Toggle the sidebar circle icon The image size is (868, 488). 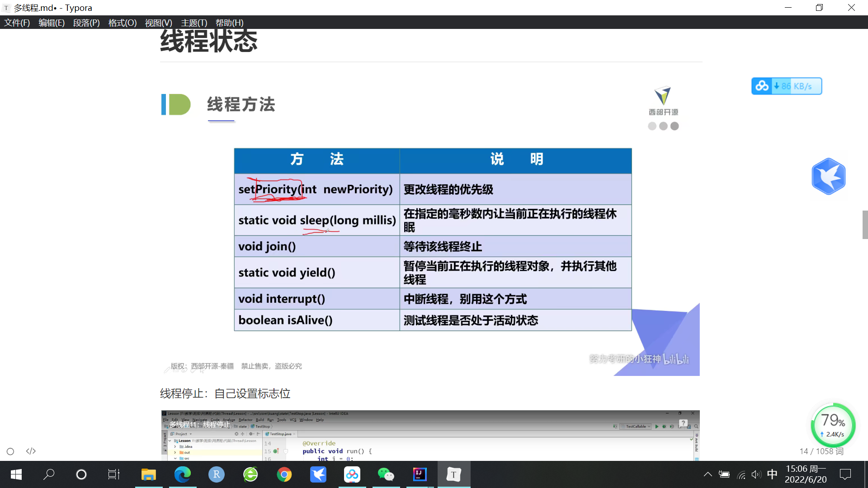coord(10,451)
